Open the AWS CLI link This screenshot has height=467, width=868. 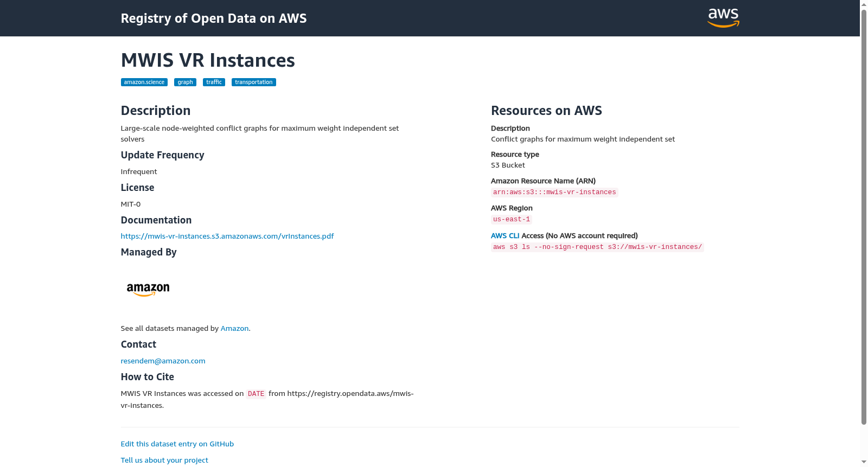[x=505, y=236]
